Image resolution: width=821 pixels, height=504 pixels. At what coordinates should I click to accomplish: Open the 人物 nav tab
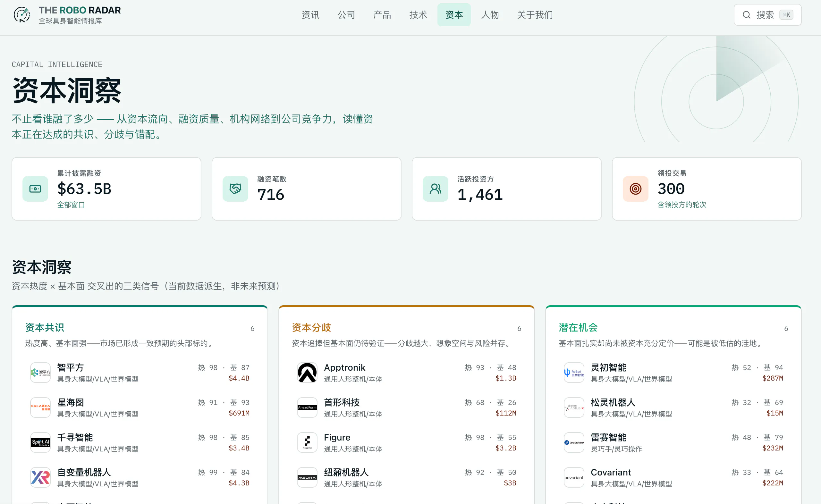[x=490, y=15]
